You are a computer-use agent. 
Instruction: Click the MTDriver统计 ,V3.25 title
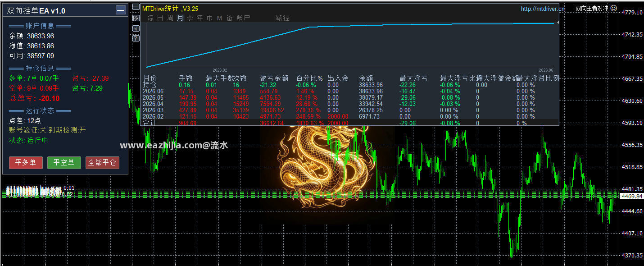coord(170,9)
